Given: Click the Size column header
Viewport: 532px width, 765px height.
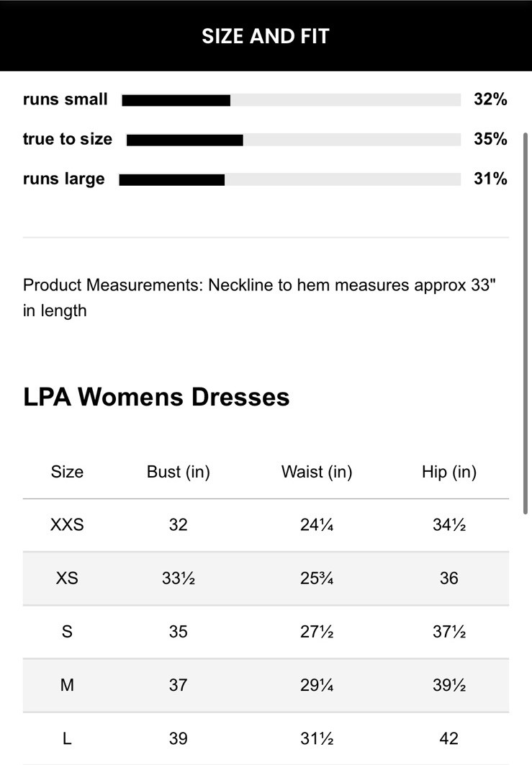Looking at the screenshot, I should [x=67, y=472].
